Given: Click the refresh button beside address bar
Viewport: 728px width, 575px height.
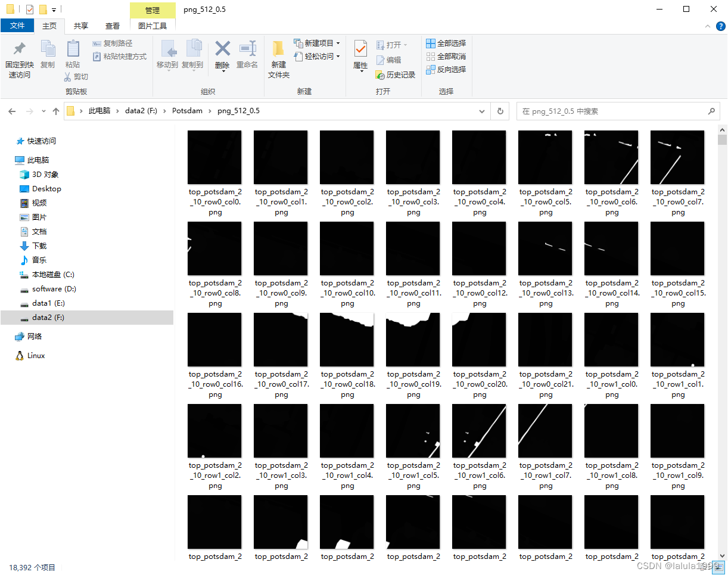Looking at the screenshot, I should 500,111.
